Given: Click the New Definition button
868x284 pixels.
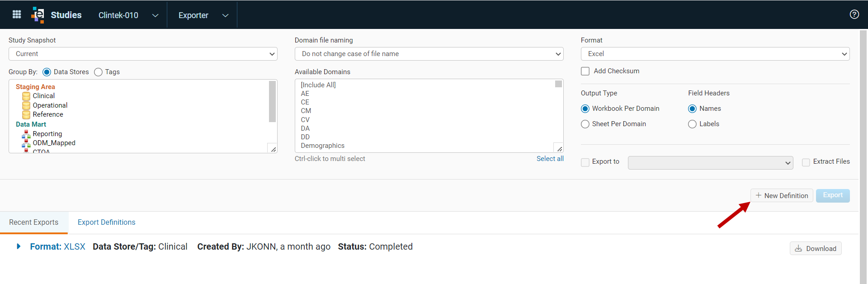Looking at the screenshot, I should click(782, 195).
